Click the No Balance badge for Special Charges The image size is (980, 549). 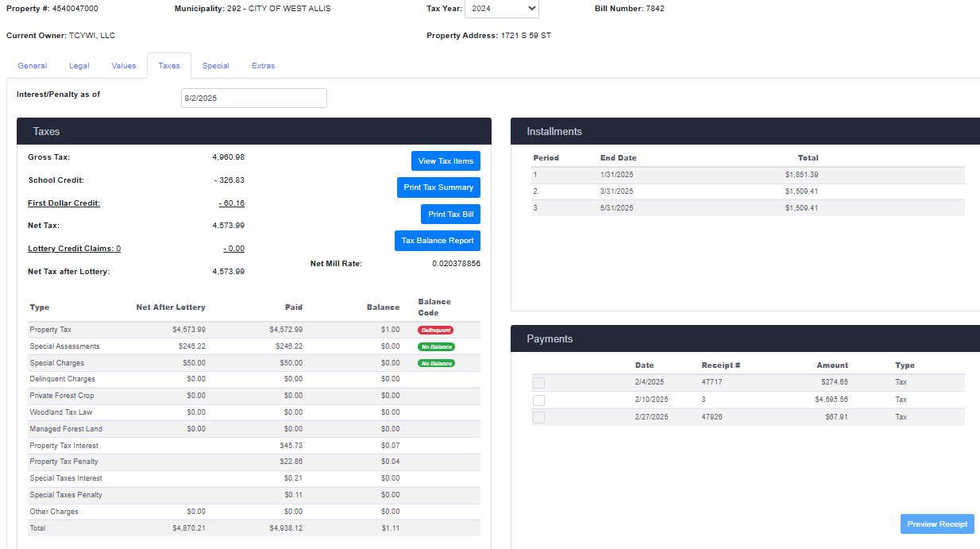pyautogui.click(x=436, y=364)
